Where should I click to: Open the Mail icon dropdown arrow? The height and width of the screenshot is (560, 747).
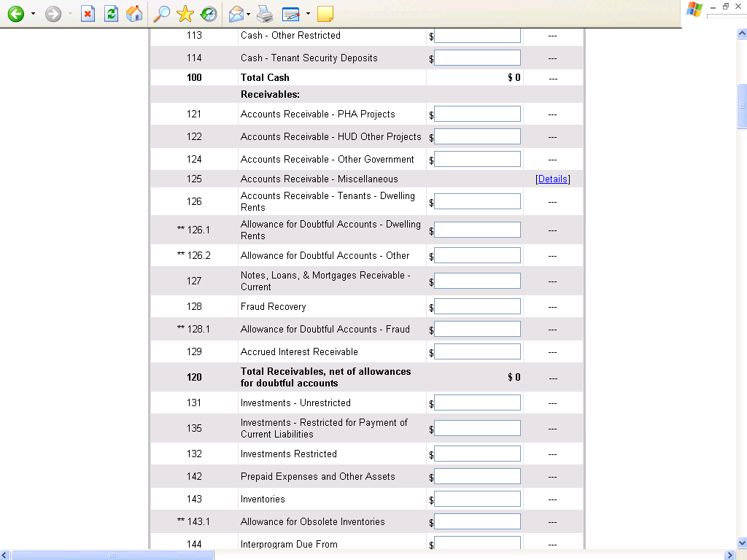[x=249, y=14]
